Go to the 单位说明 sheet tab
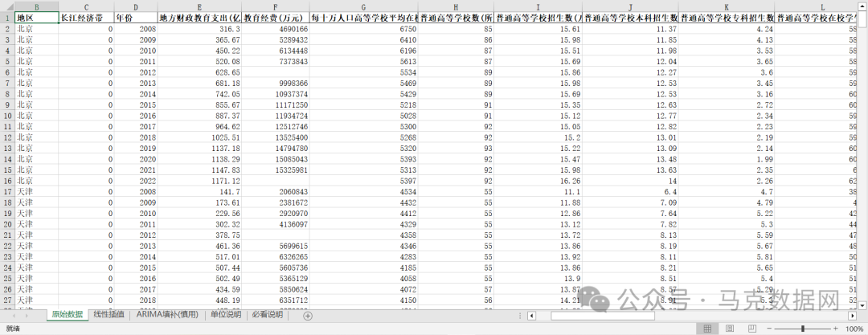868x335 pixels. click(x=225, y=314)
